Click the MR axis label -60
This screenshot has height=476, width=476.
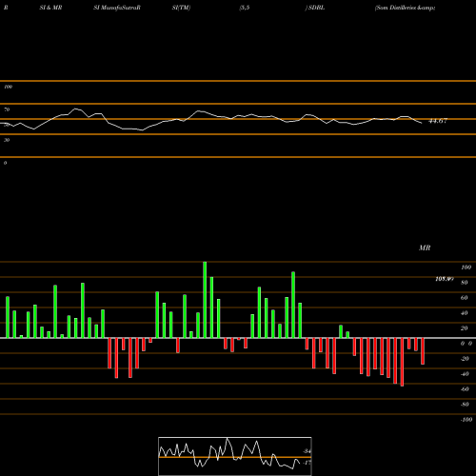[465, 389]
